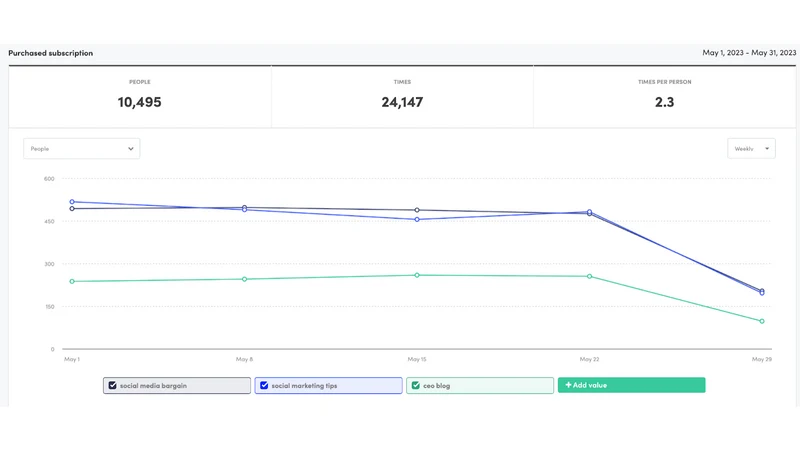
Task: Click the PEOPLE count 10,495
Action: tap(139, 102)
